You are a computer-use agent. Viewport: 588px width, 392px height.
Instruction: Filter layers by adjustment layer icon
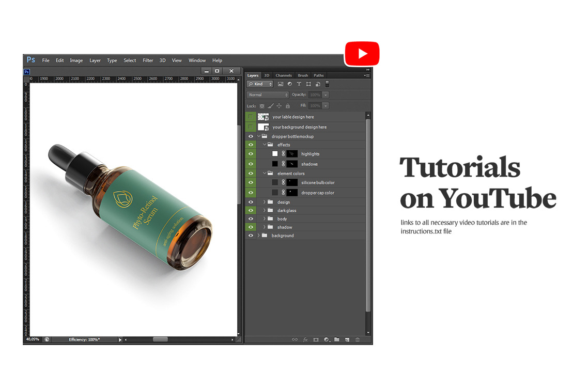[x=289, y=84]
